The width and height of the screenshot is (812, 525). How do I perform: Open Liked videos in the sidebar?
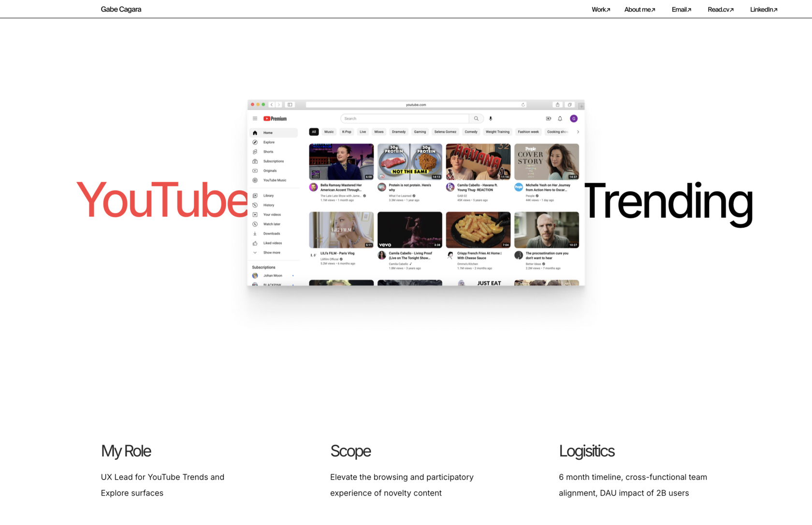click(274, 243)
